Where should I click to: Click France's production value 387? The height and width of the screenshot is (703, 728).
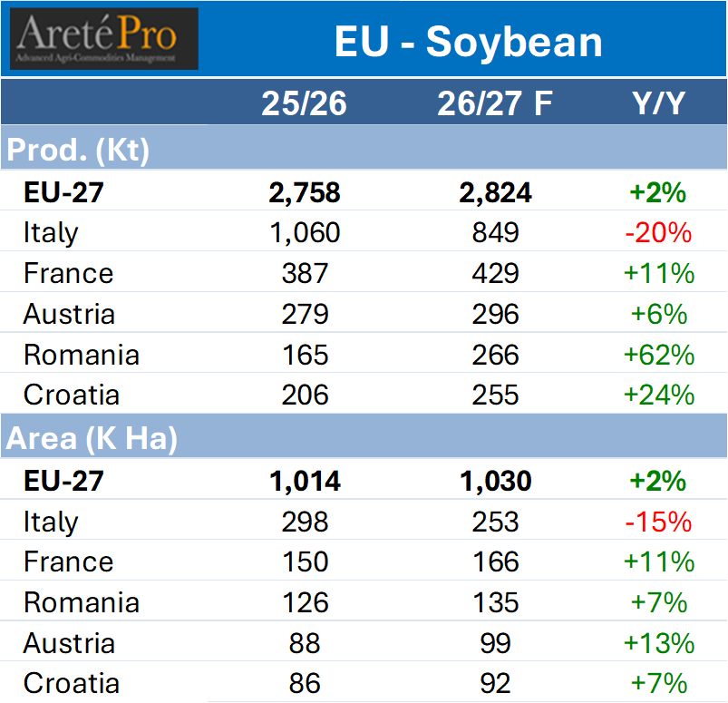pos(305,274)
